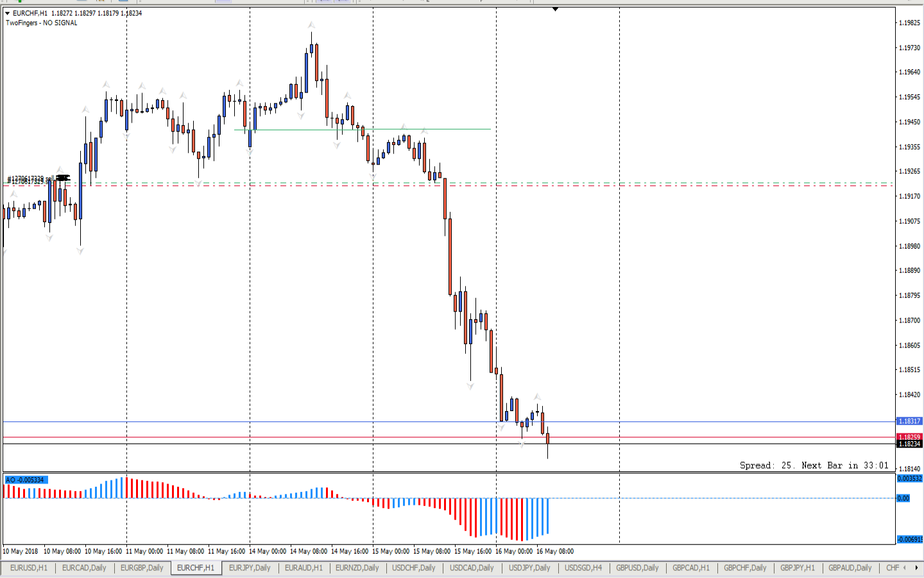Click the 1.18700 price scale value
The height and width of the screenshot is (578, 924).
click(x=910, y=320)
